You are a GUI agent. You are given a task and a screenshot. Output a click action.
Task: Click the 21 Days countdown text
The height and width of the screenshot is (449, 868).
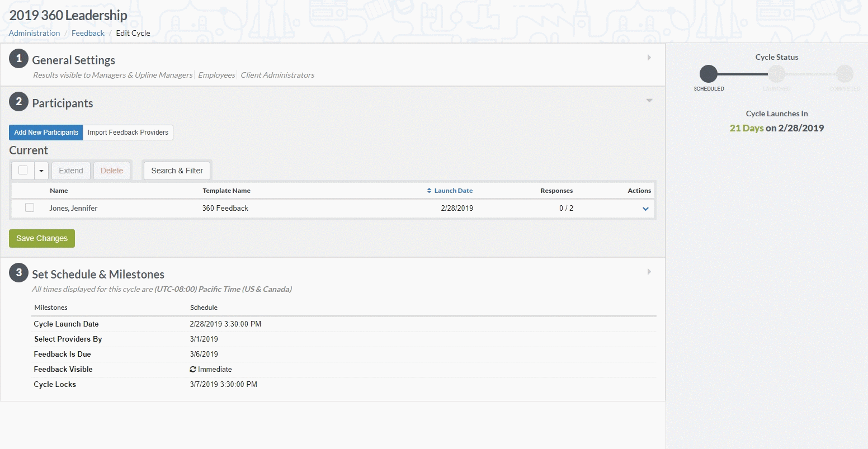[747, 128]
